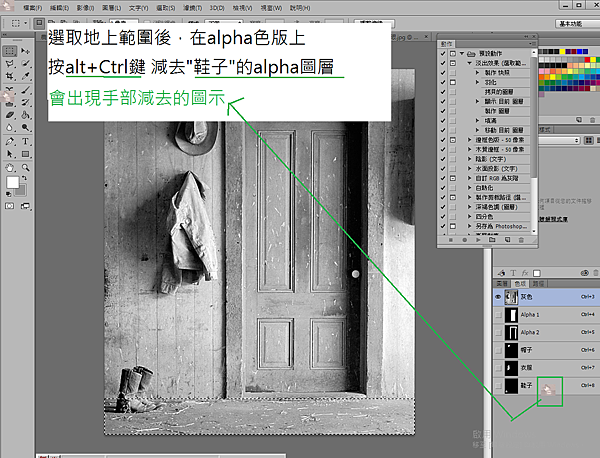Open 檔案(F) menu
This screenshot has height=458, width=600.
click(x=33, y=8)
